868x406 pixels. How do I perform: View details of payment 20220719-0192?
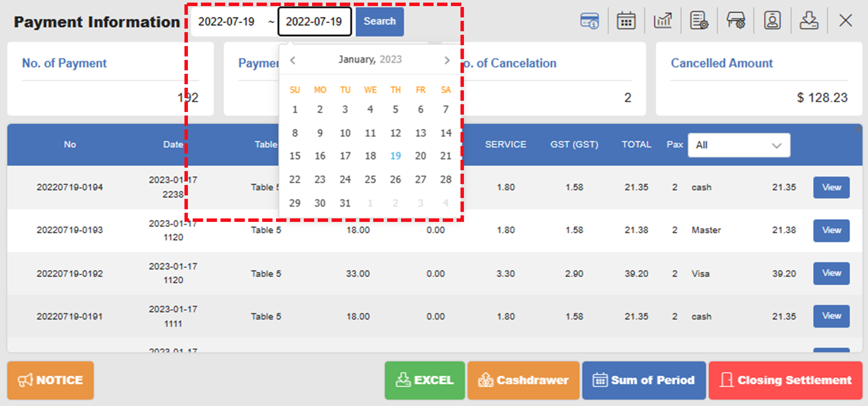pyautogui.click(x=831, y=273)
